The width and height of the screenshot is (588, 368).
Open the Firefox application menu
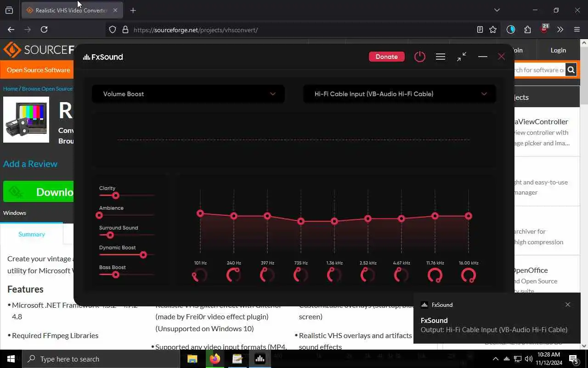[577, 29]
